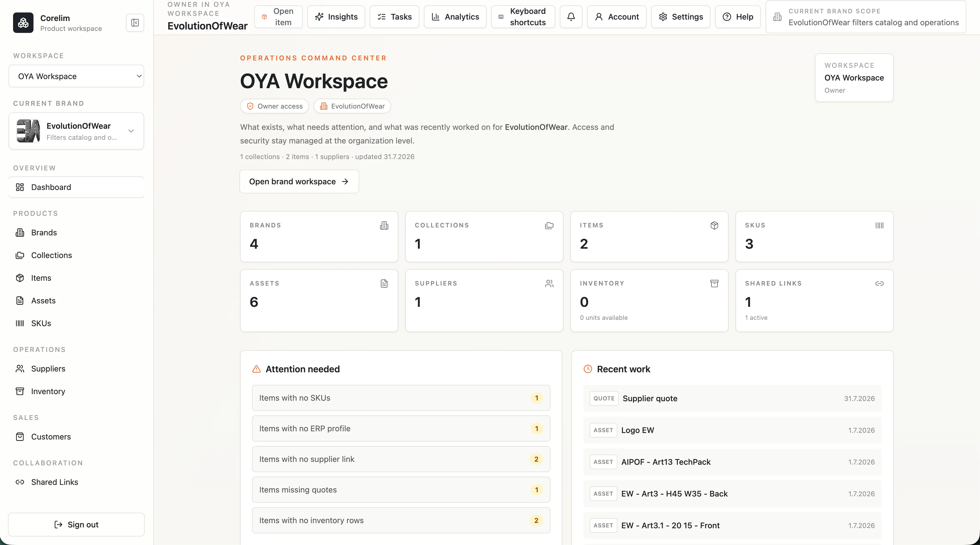980x545 pixels.
Task: Click the EvolutionOfWear brand badge
Action: click(352, 106)
